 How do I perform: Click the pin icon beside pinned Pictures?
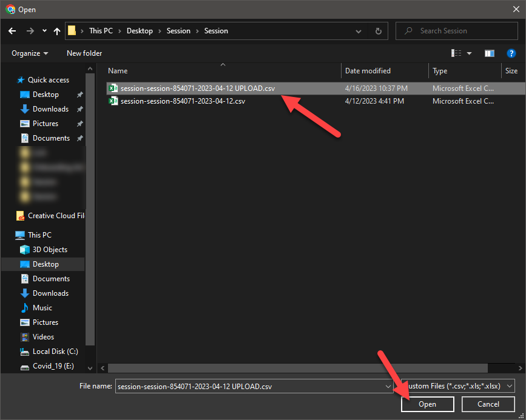coord(80,124)
